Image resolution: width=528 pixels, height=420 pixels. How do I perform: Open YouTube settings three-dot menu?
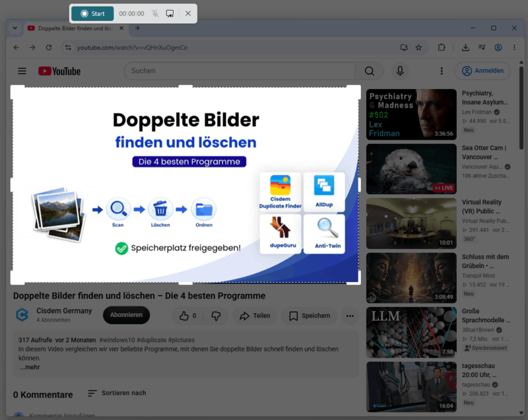442,71
